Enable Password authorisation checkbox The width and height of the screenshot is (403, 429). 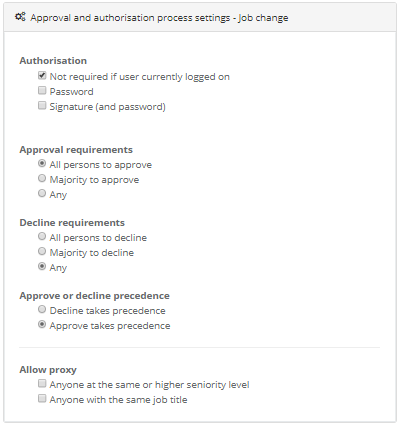coord(42,90)
